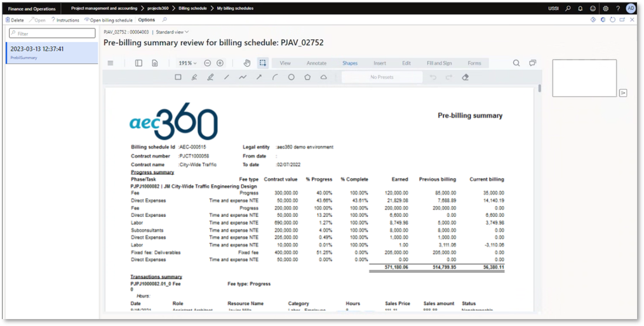Switch to the Annotate tab
The image size is (644, 326).
click(316, 63)
